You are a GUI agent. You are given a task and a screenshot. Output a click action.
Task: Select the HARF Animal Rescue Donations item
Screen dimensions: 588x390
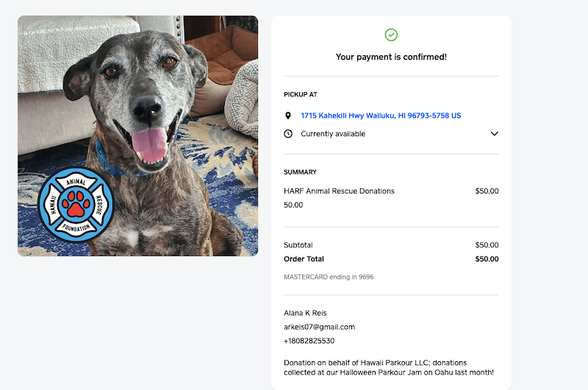[339, 191]
